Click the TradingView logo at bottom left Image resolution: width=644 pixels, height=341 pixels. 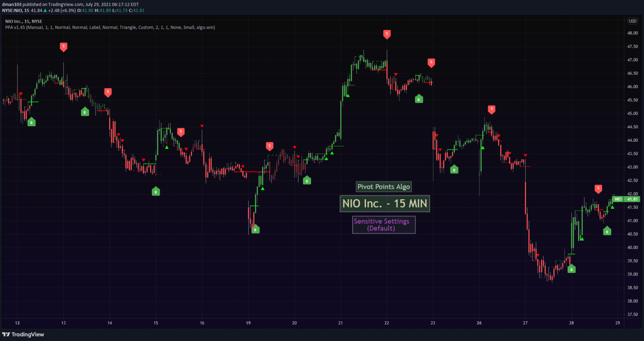tap(23, 334)
